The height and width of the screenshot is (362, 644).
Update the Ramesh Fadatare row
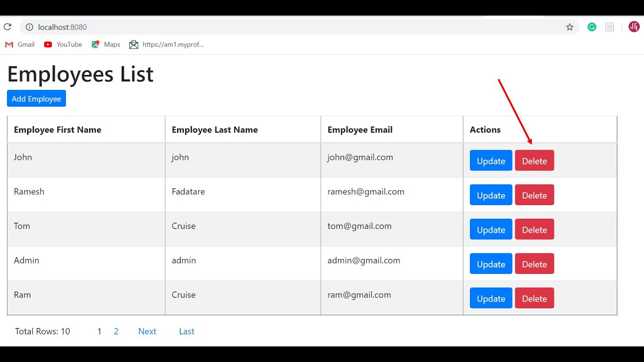491,195
